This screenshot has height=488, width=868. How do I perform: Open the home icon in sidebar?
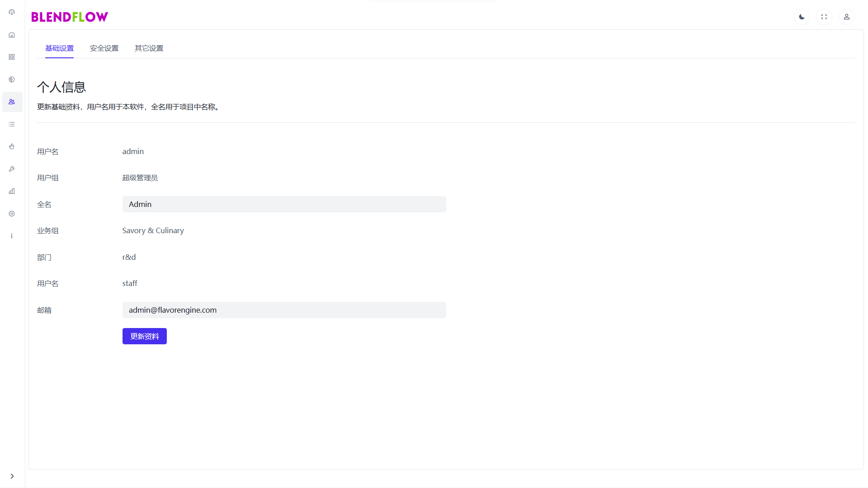(12, 35)
